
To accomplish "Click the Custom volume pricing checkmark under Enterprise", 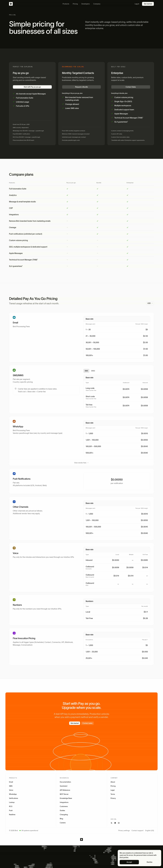I will [x=127, y=240].
